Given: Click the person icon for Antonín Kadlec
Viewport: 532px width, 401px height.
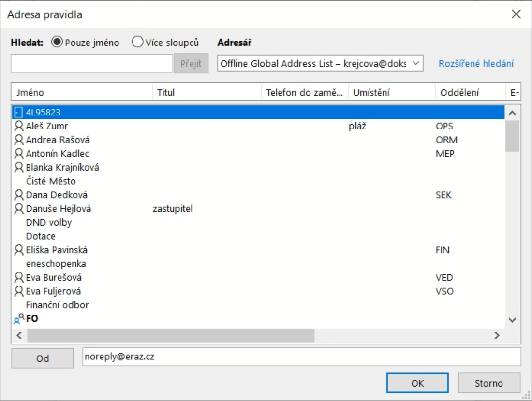Looking at the screenshot, I should point(19,154).
